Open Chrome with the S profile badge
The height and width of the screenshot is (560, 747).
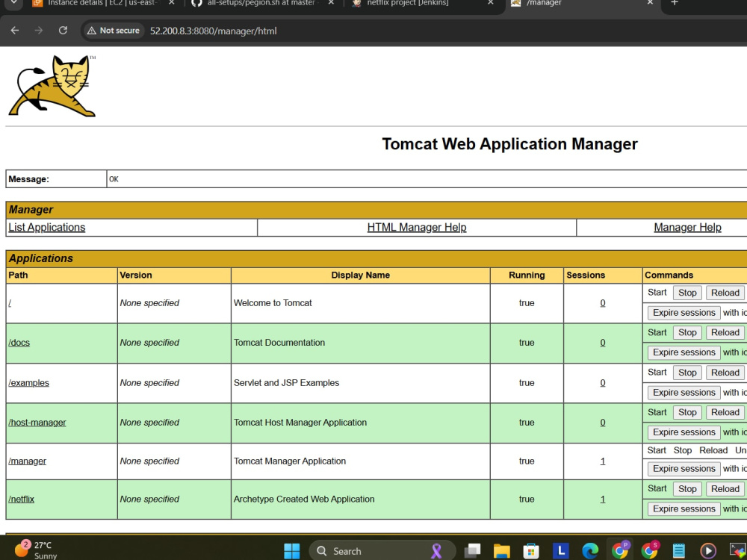pyautogui.click(x=650, y=550)
